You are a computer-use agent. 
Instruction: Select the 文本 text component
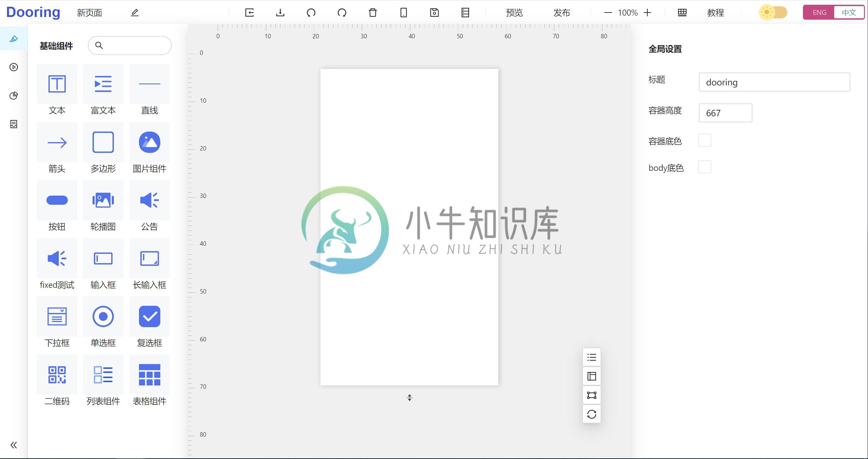click(x=57, y=89)
